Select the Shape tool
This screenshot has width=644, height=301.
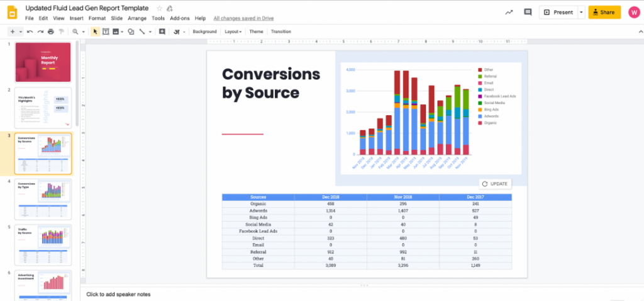tap(130, 31)
